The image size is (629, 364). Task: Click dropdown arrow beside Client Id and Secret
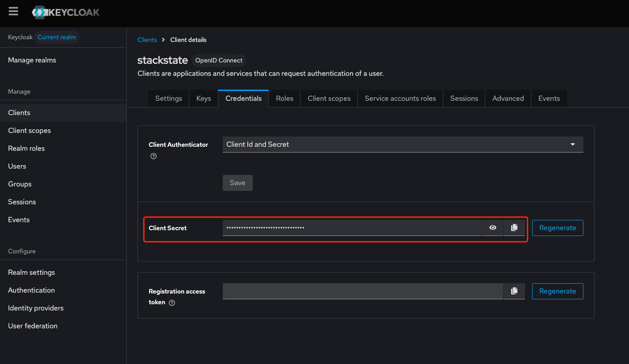573,145
